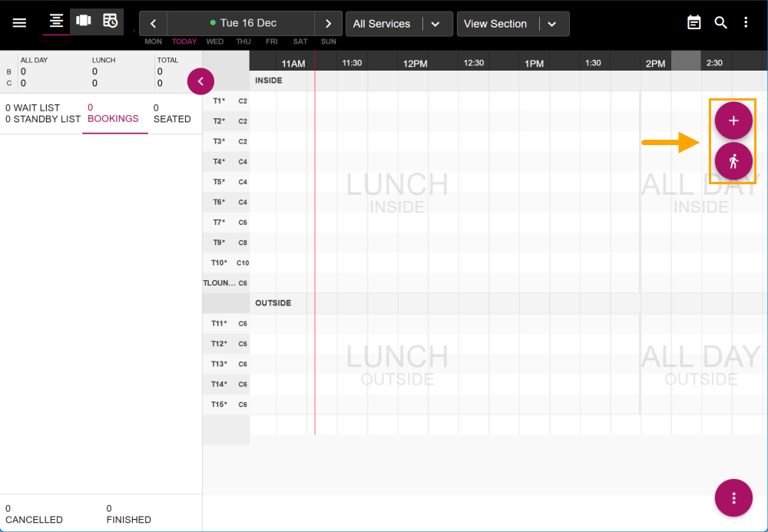Select the Seated tab

point(172,114)
